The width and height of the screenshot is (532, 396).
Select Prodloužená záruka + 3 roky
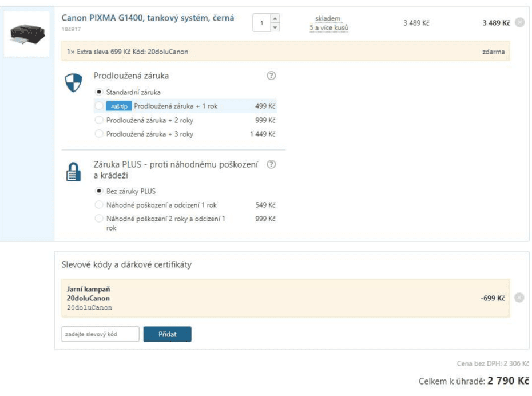(99, 134)
